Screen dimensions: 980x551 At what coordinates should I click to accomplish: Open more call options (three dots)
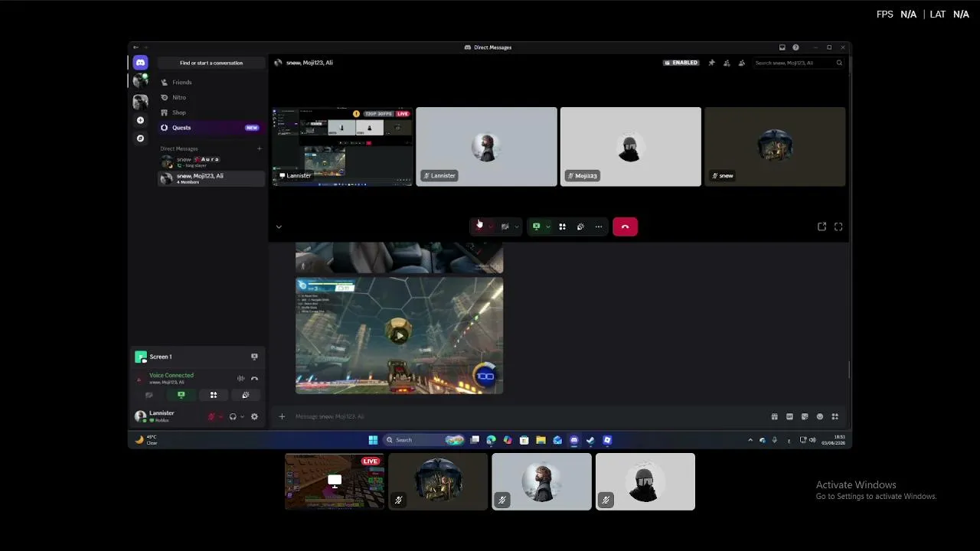click(599, 227)
